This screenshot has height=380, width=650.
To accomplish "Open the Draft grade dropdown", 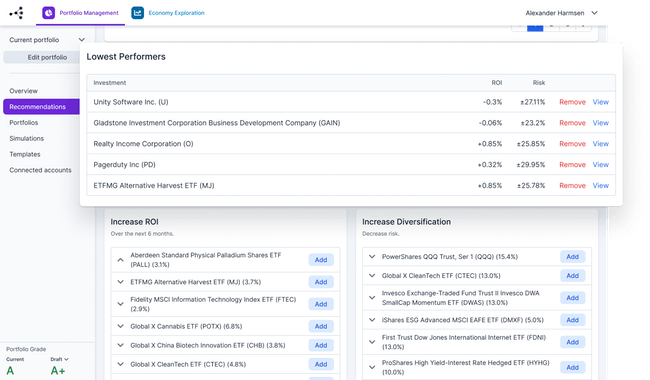I will click(x=59, y=359).
